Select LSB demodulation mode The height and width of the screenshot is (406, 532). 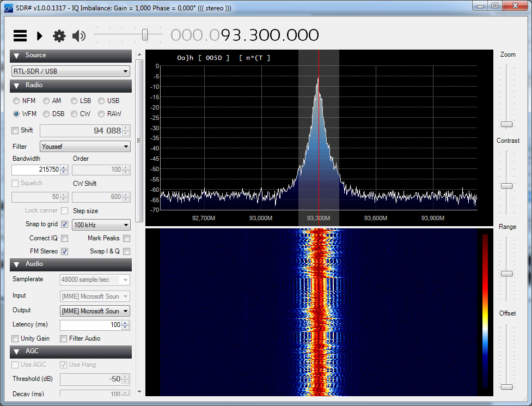click(x=74, y=101)
